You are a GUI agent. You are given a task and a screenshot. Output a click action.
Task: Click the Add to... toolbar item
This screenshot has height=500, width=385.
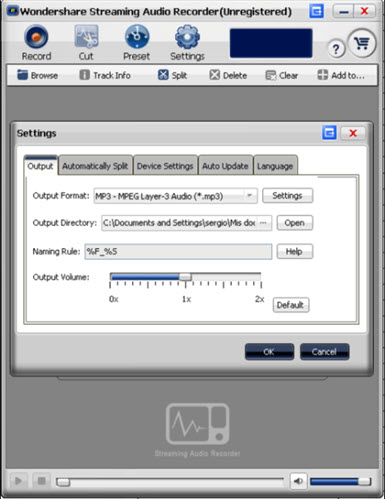point(341,75)
